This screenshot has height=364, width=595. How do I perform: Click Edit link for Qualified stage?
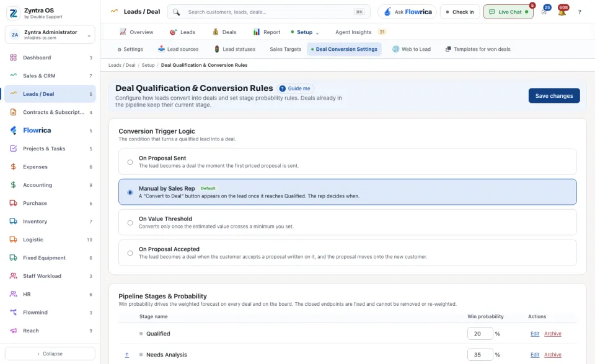coord(535,334)
